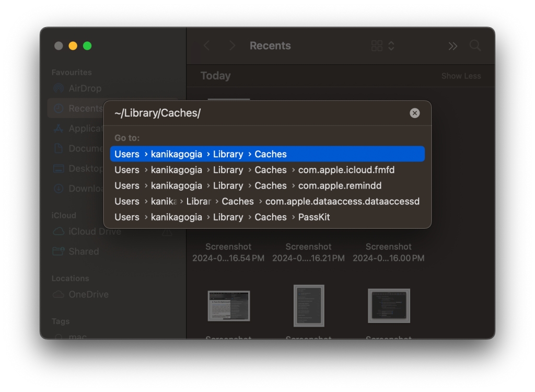Screen dimensions: 535x392
Task: Expand the overflow toolbar chevron
Action: [x=452, y=45]
